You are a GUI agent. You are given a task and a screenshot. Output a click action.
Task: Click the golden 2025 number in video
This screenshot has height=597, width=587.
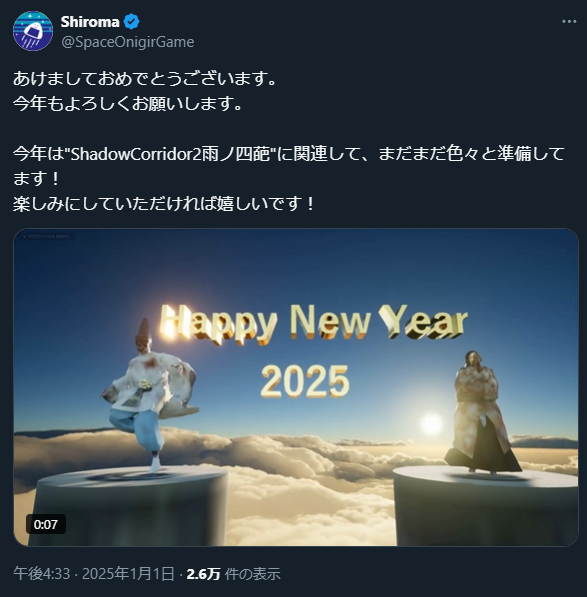point(305,381)
